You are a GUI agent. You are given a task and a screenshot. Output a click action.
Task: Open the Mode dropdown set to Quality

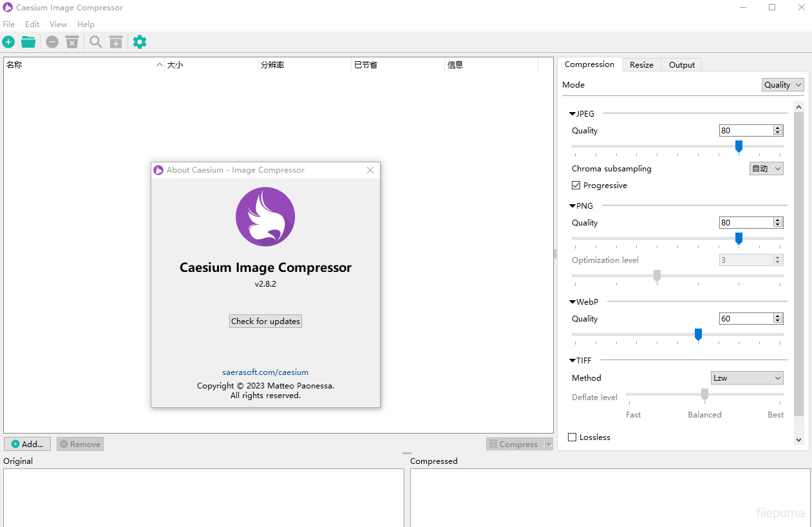click(x=783, y=85)
